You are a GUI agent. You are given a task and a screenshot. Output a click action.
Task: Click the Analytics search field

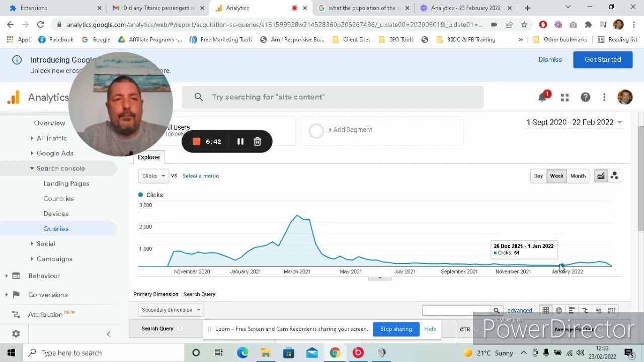coord(333,97)
